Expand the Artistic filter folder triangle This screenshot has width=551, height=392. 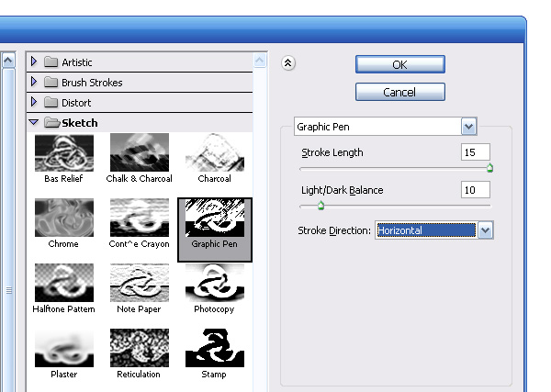[x=34, y=62]
